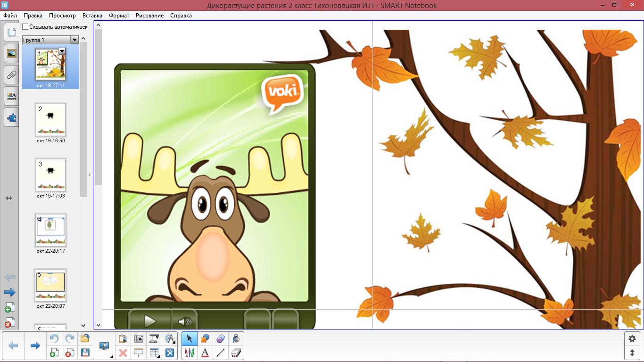Toggle the sidebar side with double arrow
The image size is (644, 362).
(x=9, y=198)
